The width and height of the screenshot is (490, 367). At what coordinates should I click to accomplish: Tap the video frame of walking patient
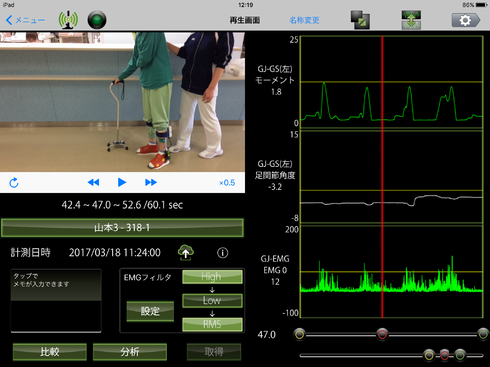[122, 102]
